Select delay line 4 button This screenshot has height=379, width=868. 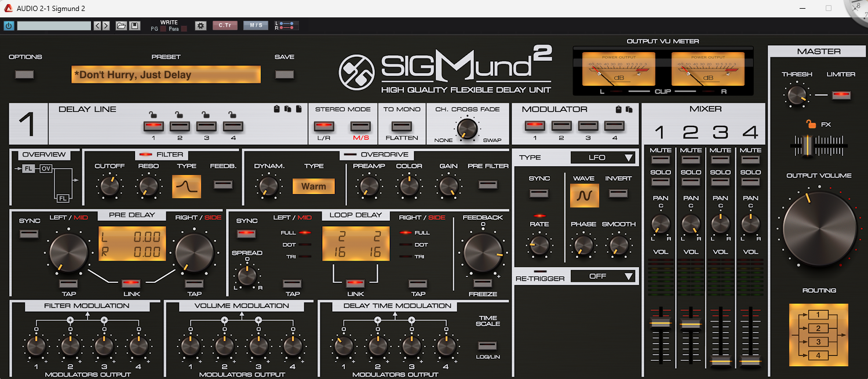pos(232,125)
